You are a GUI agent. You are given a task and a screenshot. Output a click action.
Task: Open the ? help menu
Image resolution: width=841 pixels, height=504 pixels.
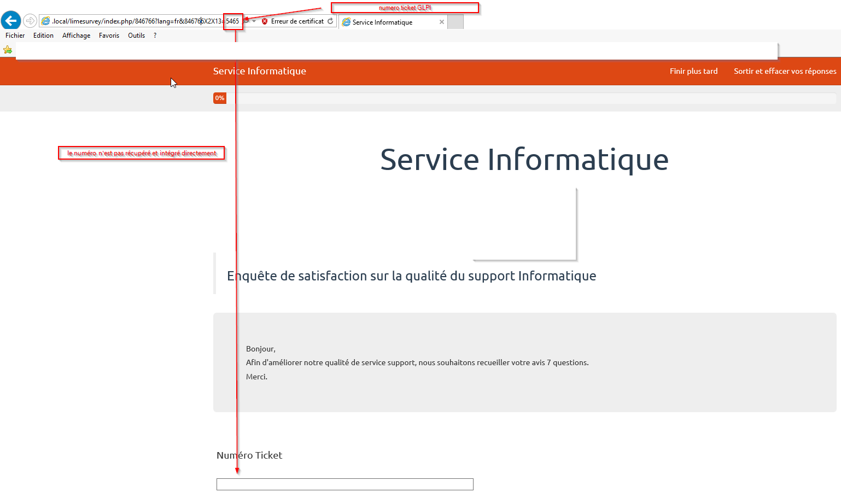click(155, 36)
